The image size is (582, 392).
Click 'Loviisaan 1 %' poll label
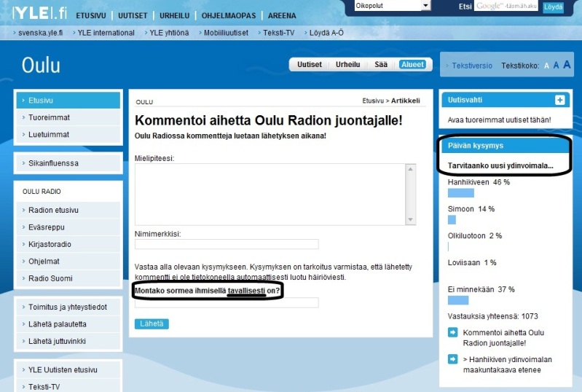(472, 262)
